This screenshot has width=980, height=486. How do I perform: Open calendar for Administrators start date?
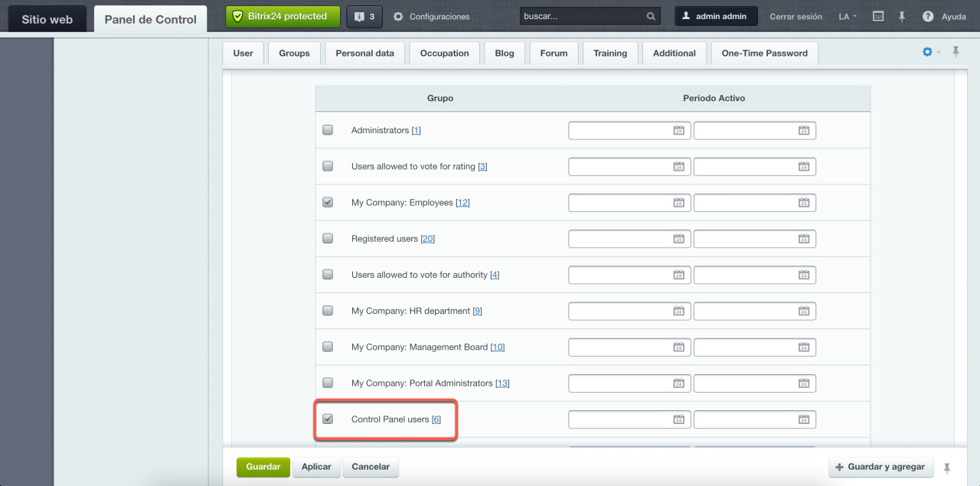coord(678,131)
